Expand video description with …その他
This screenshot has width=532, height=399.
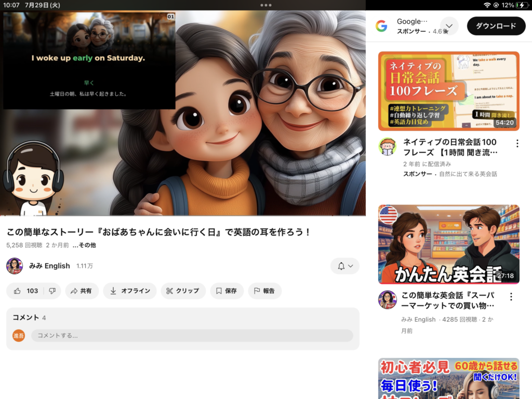pyautogui.click(x=84, y=245)
